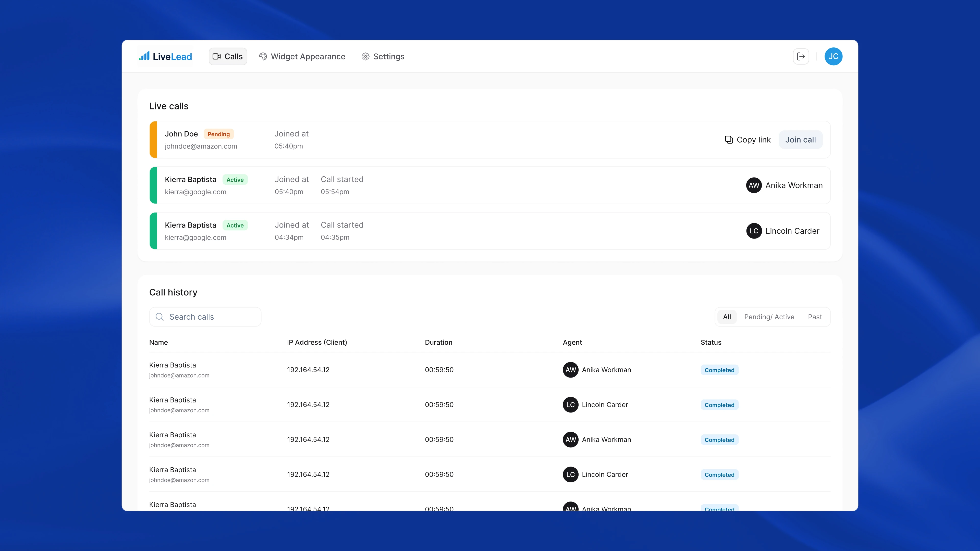Select the All filter in call history
The height and width of the screenshot is (551, 980).
coord(727,317)
